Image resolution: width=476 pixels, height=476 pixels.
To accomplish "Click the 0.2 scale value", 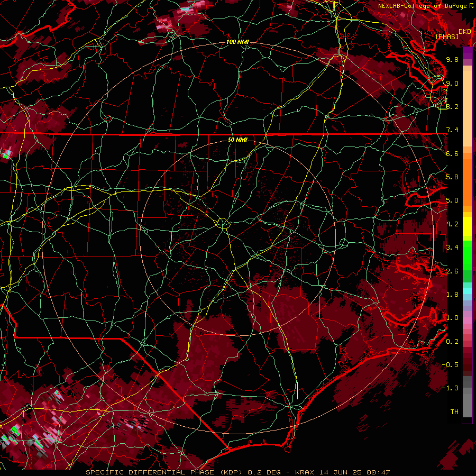I will (x=452, y=342).
